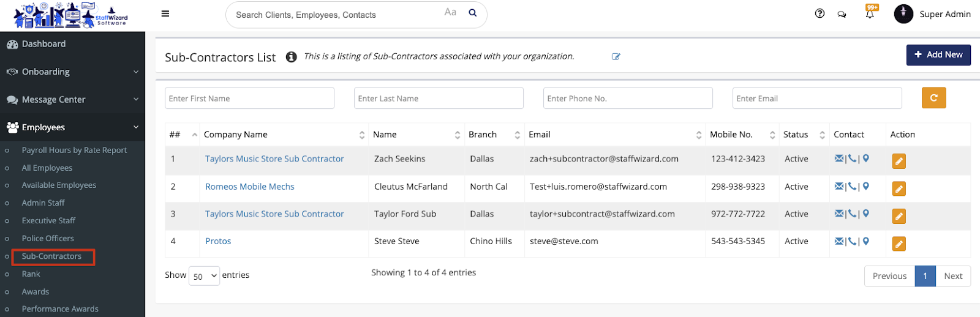Screen dimensions: 980x317
Task: Click the Add New button
Action: [938, 54]
